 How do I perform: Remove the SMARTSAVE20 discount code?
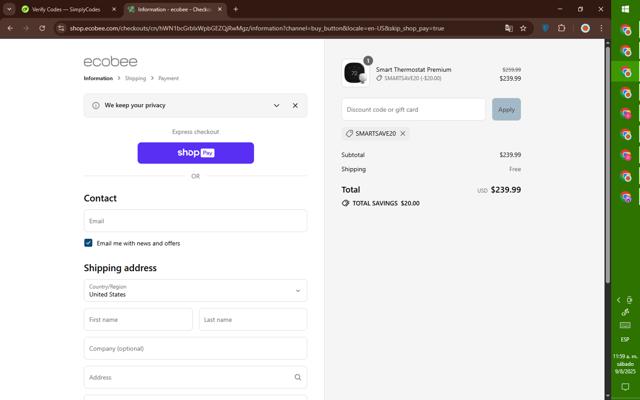coord(403,133)
